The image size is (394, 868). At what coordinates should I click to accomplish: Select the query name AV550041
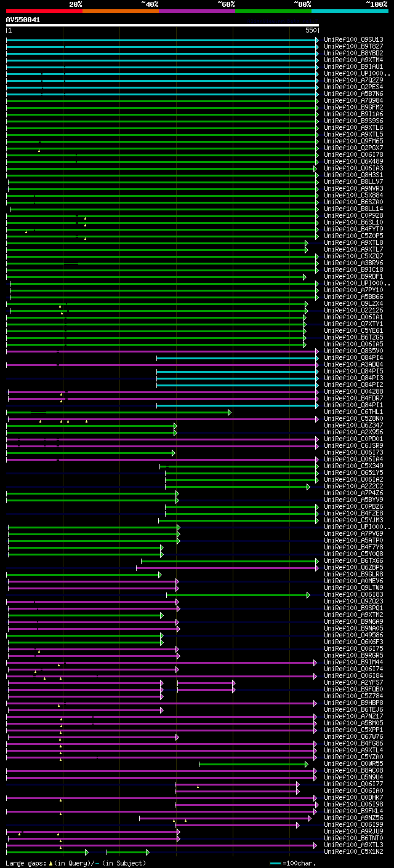coord(23,20)
